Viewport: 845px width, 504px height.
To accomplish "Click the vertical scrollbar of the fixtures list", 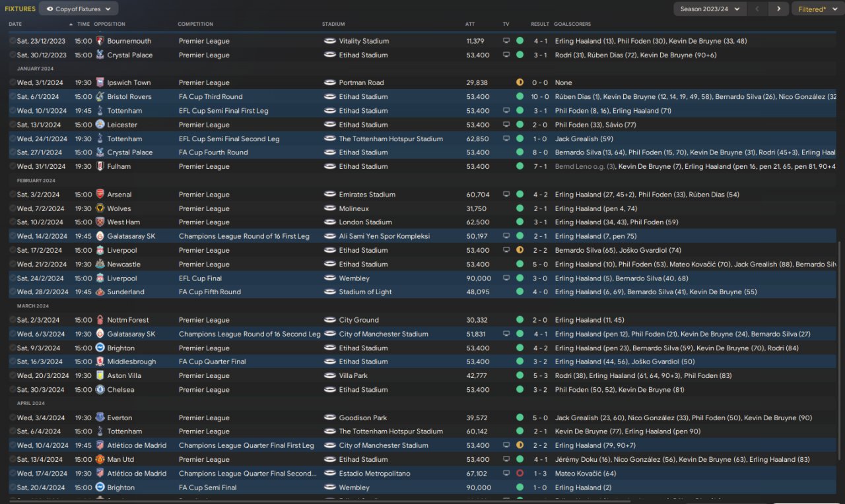I will [x=840, y=350].
